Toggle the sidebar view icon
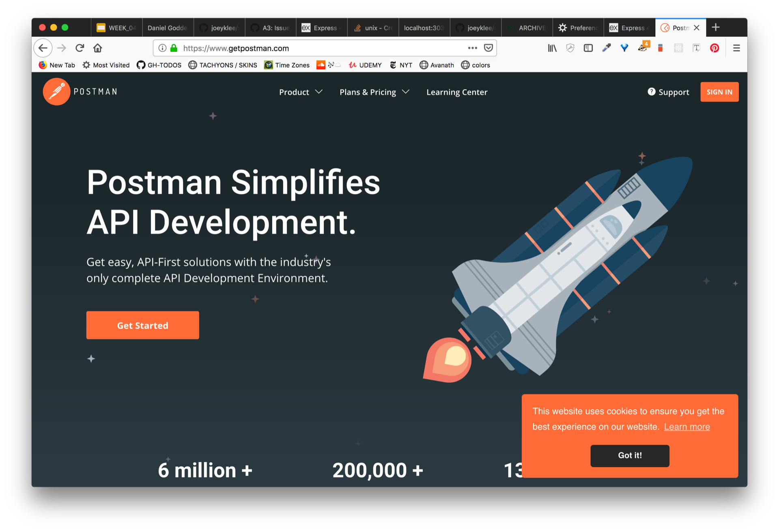 click(x=588, y=48)
